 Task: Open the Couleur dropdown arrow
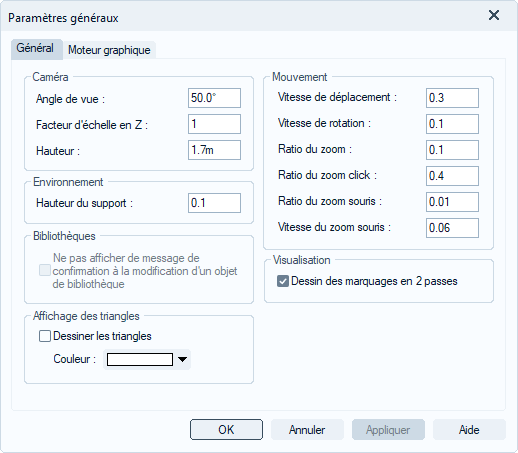click(182, 359)
